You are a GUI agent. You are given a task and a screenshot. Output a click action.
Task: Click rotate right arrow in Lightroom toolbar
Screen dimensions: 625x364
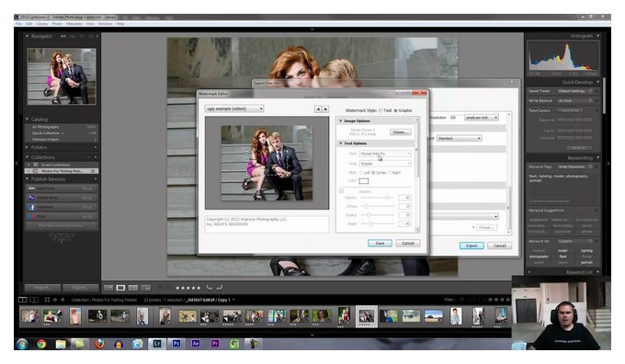[220, 288]
